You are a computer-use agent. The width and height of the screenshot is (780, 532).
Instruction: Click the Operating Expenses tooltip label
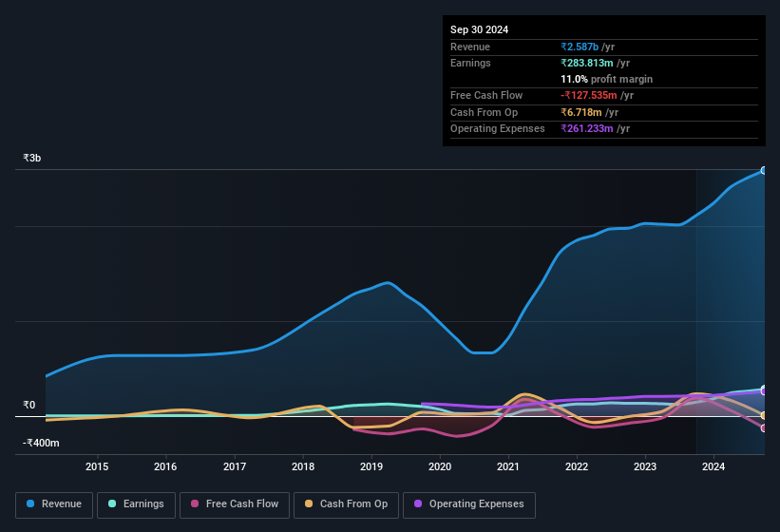tap(498, 128)
